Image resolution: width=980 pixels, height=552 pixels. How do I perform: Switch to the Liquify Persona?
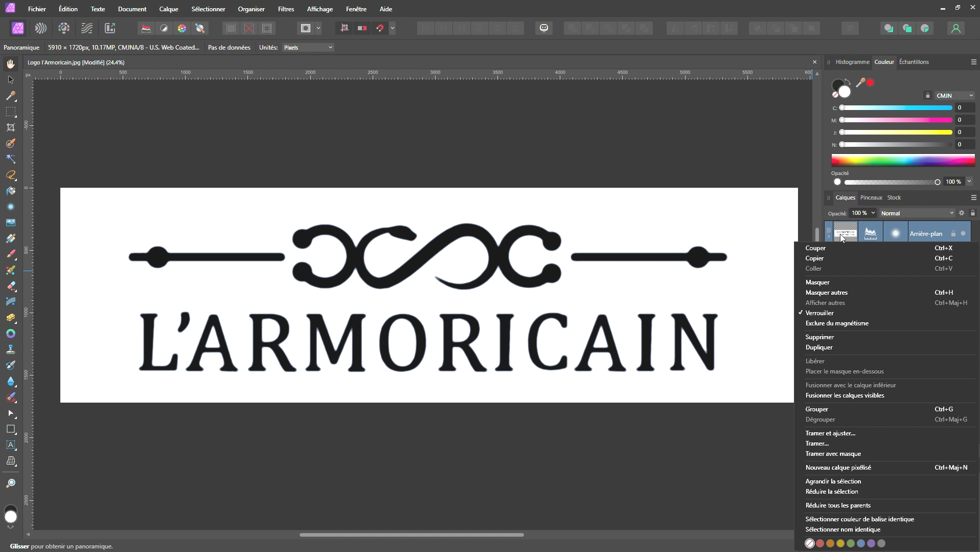click(x=41, y=28)
